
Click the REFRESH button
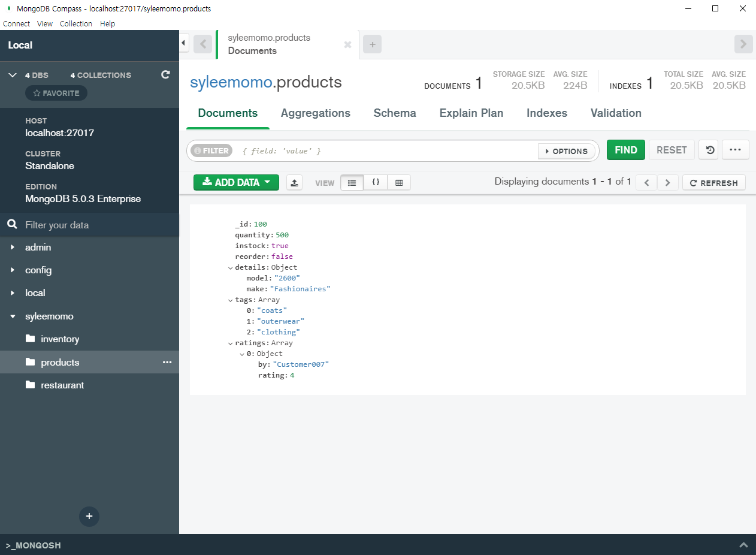pyautogui.click(x=714, y=183)
